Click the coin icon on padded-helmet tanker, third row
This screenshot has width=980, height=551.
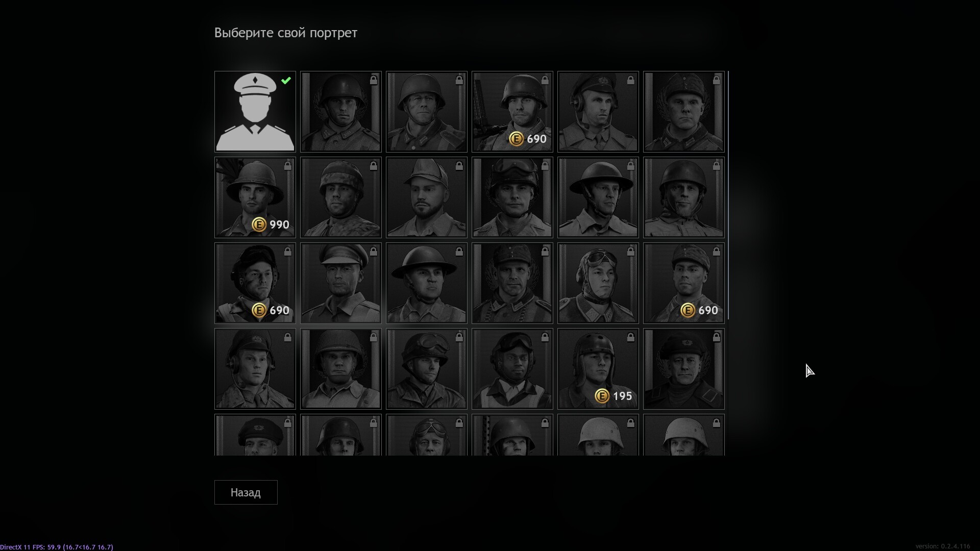259,310
